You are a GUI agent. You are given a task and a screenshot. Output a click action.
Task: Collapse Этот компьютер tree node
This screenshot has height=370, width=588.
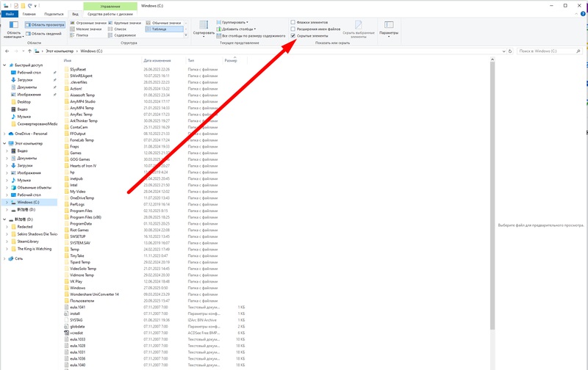click(3, 144)
